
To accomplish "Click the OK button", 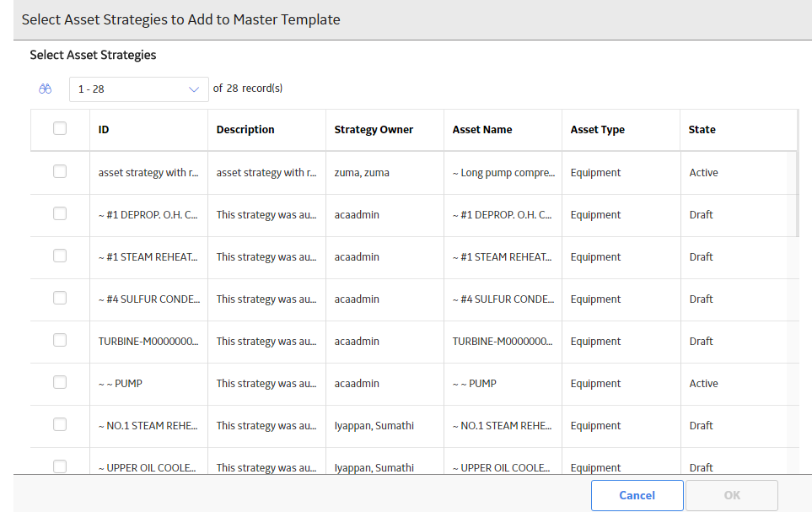I will (732, 495).
